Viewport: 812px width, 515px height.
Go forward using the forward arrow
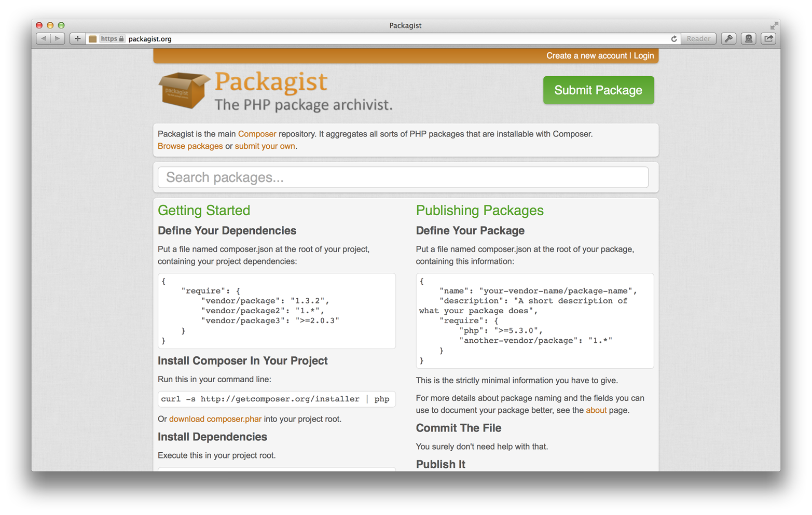[57, 38]
